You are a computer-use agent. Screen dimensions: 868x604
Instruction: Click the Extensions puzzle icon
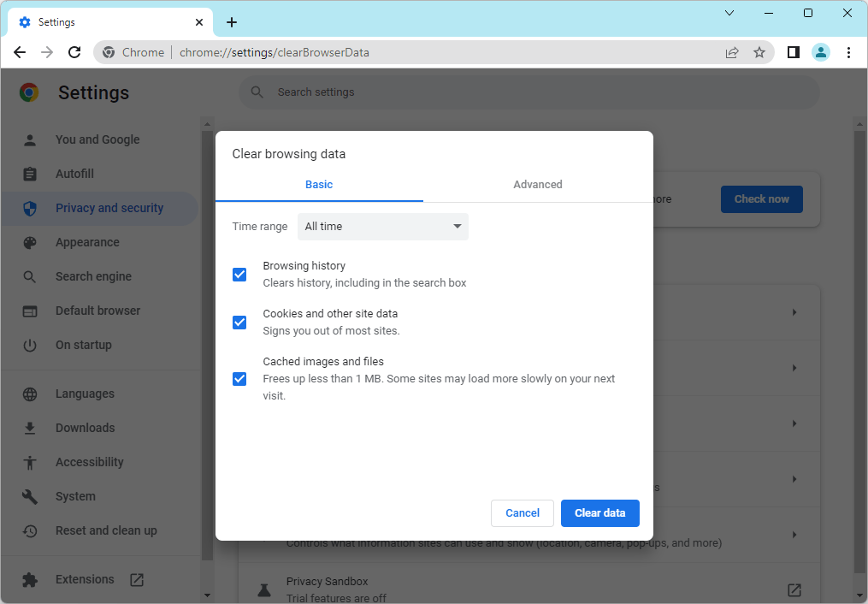tap(30, 580)
